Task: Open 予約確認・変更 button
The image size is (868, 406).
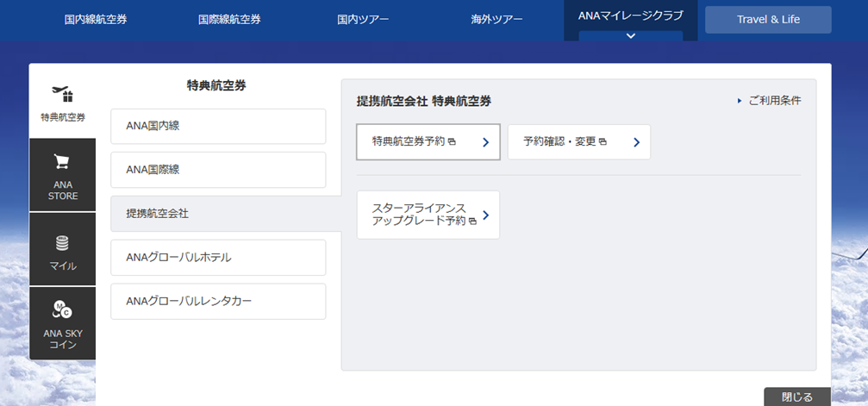Action: tap(579, 141)
